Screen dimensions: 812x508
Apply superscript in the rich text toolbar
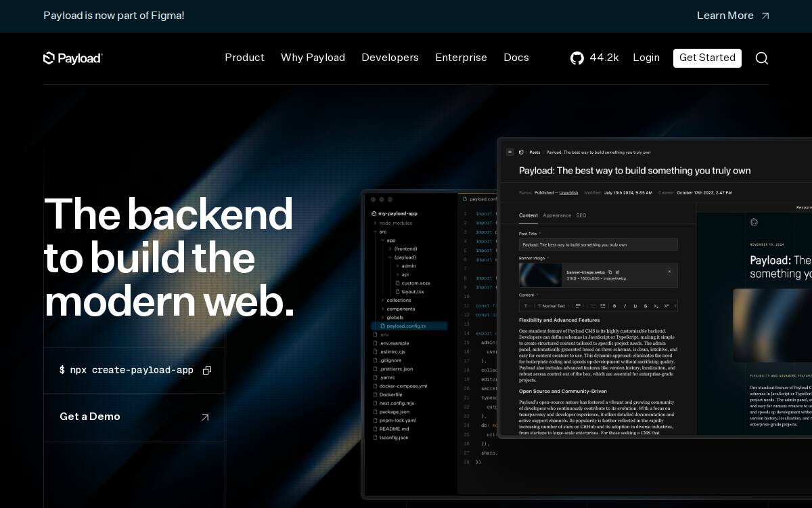pyautogui.click(x=667, y=306)
